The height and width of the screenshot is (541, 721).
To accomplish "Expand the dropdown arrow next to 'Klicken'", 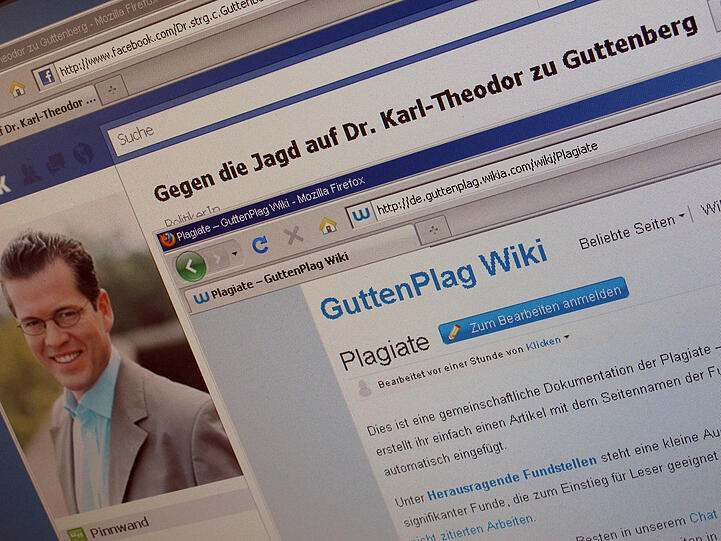I will pyautogui.click(x=567, y=337).
